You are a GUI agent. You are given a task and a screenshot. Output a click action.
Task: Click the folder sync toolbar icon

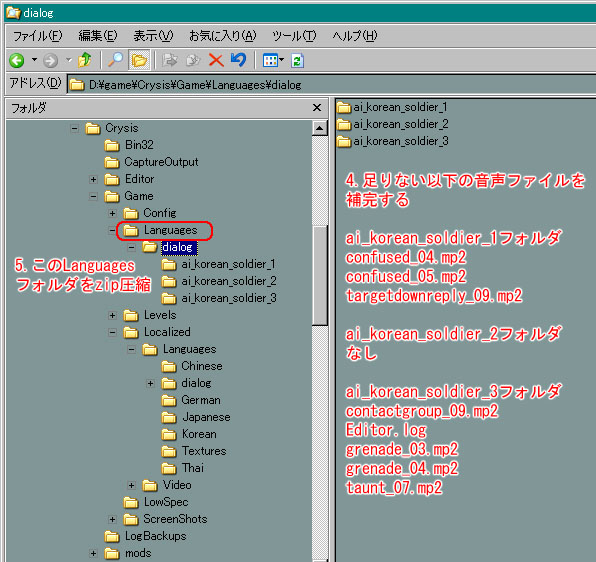tap(297, 60)
